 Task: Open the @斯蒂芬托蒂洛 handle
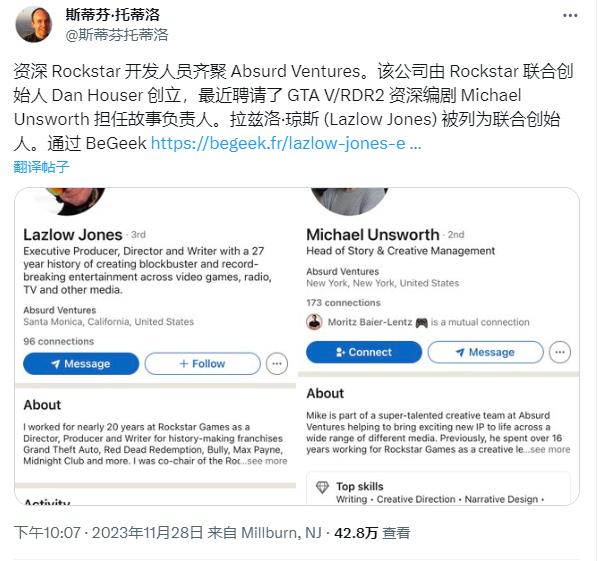click(x=117, y=35)
